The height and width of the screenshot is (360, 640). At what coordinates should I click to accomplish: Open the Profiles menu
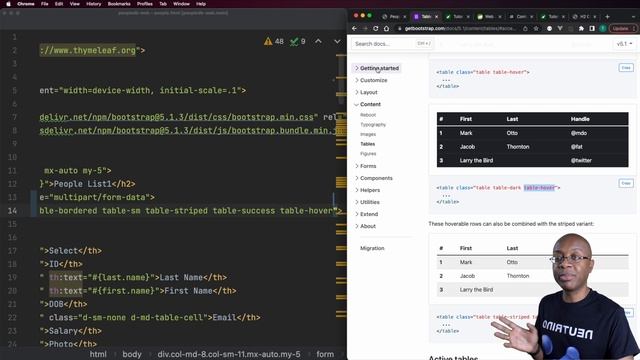[x=144, y=4]
